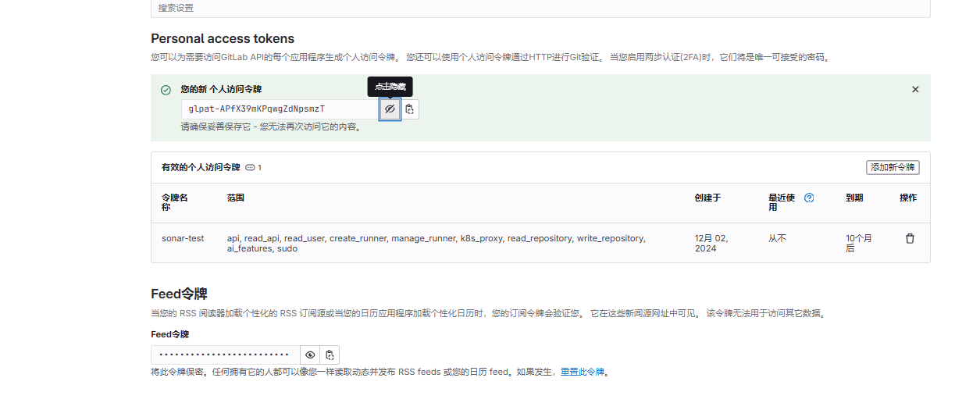
Task: Click the 操作 column header
Action: click(x=908, y=198)
